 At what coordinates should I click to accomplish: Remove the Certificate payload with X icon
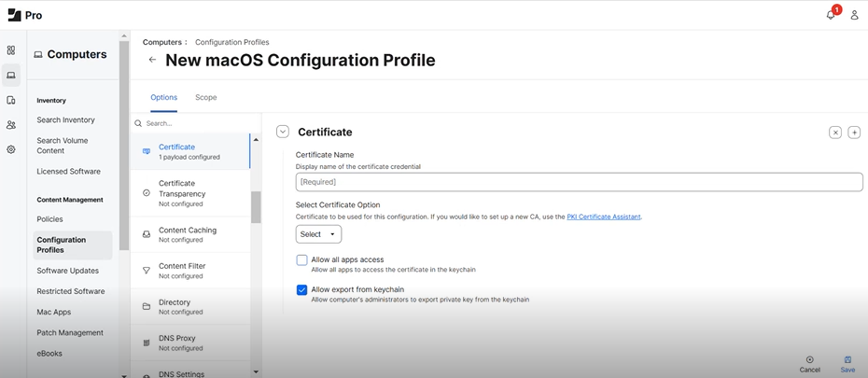pos(835,133)
